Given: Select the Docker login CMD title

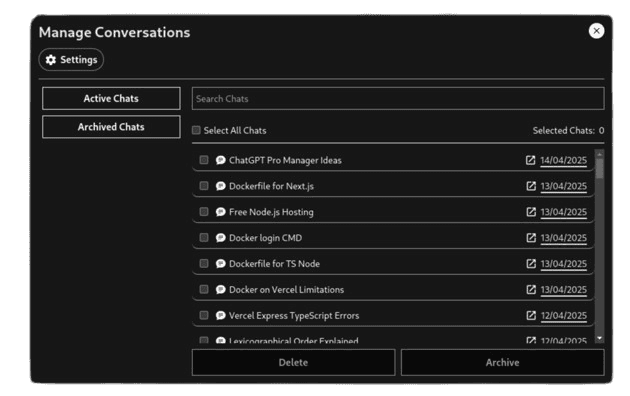Looking at the screenshot, I should (x=266, y=238).
